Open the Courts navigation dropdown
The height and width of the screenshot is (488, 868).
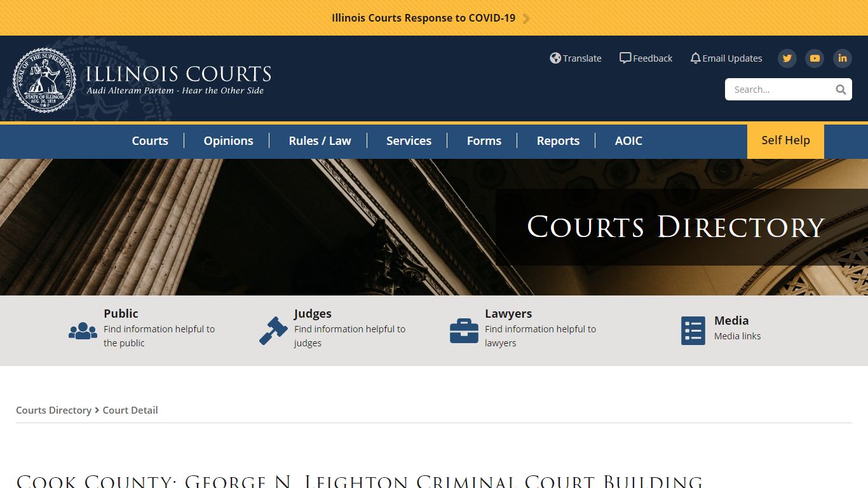(150, 140)
